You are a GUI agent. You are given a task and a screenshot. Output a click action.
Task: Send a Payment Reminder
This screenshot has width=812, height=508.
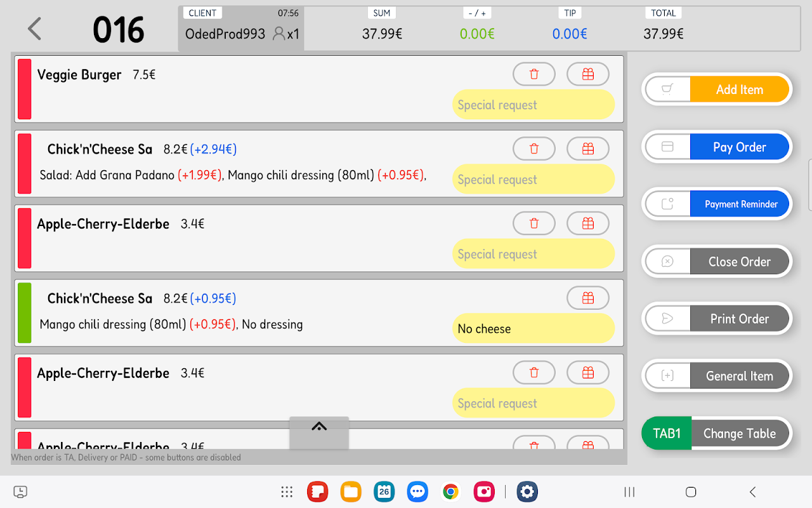717,204
